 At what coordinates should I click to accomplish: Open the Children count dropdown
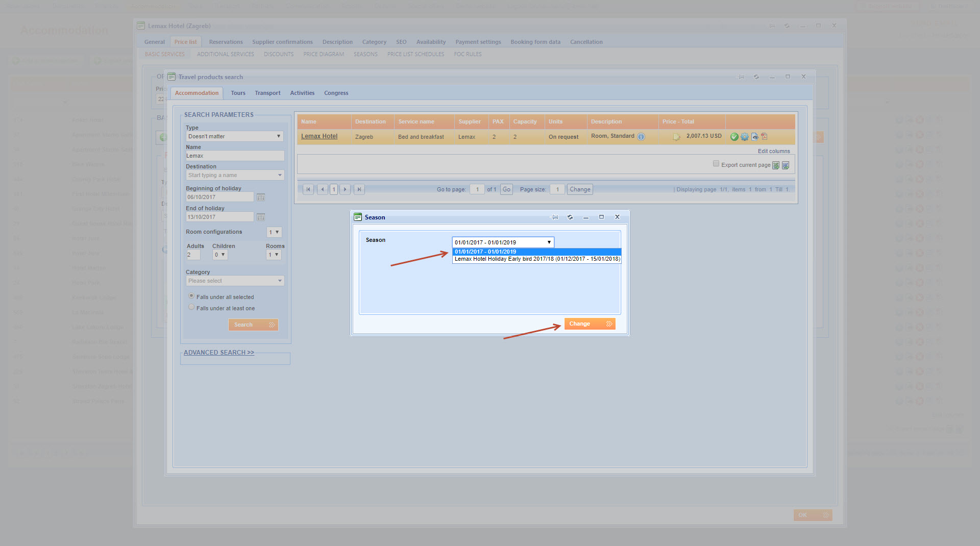220,255
